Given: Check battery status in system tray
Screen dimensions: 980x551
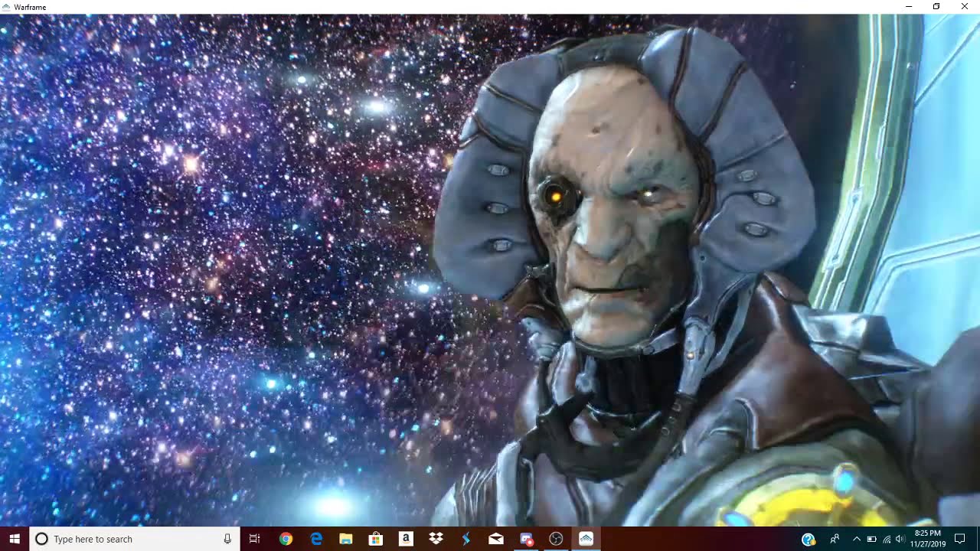Looking at the screenshot, I should click(872, 540).
